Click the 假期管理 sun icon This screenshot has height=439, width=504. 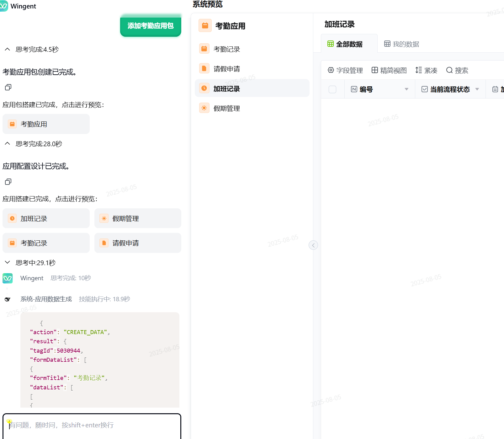coord(204,108)
